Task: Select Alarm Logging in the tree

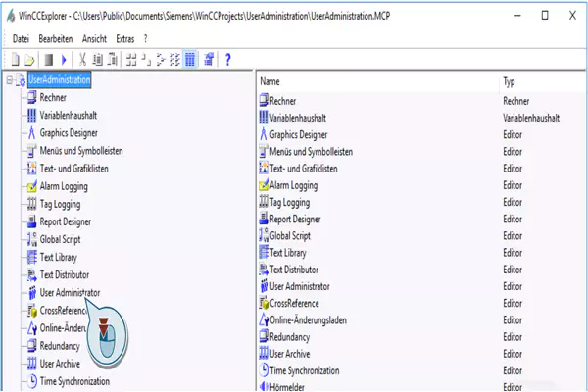Action: pos(64,186)
